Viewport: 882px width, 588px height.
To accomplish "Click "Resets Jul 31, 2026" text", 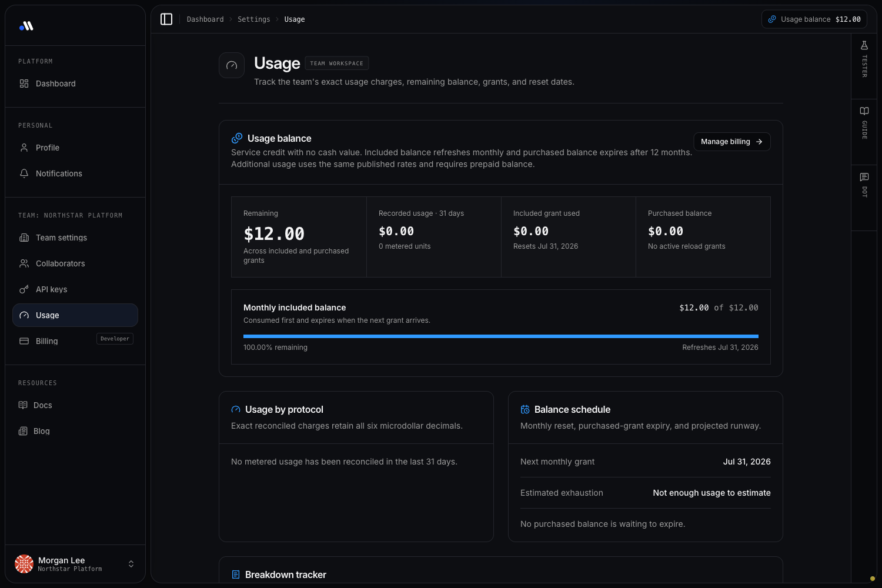I will tap(546, 246).
